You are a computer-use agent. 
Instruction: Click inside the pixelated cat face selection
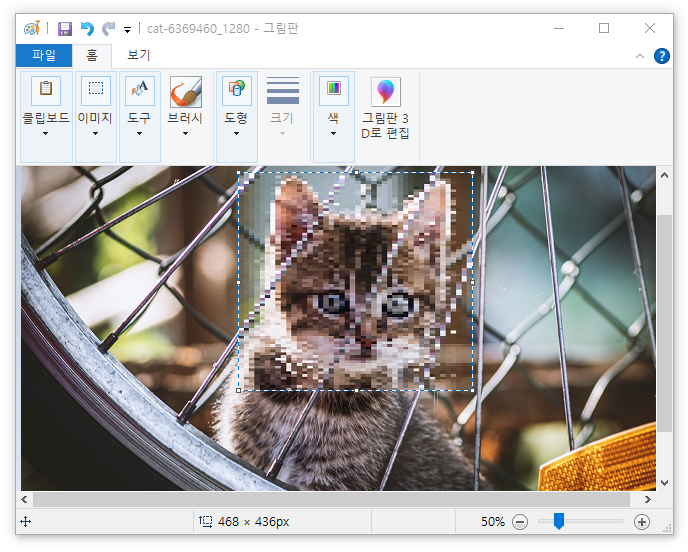pos(355,281)
